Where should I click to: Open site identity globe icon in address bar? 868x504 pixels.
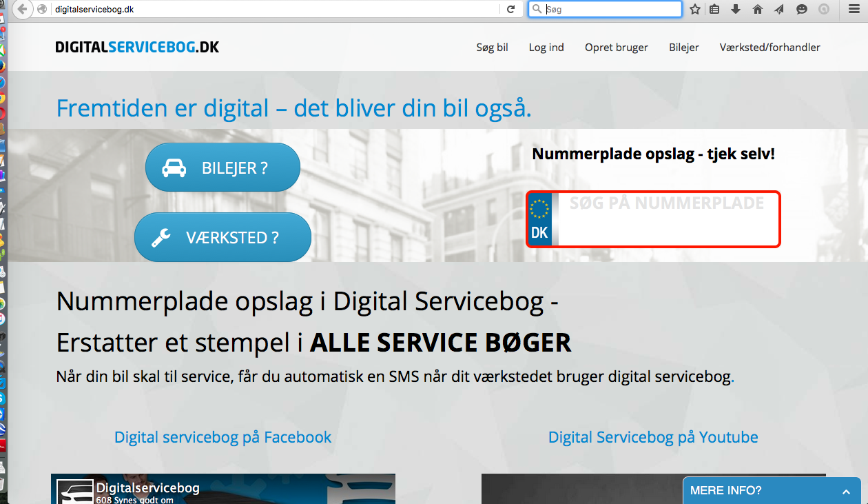pyautogui.click(x=43, y=9)
